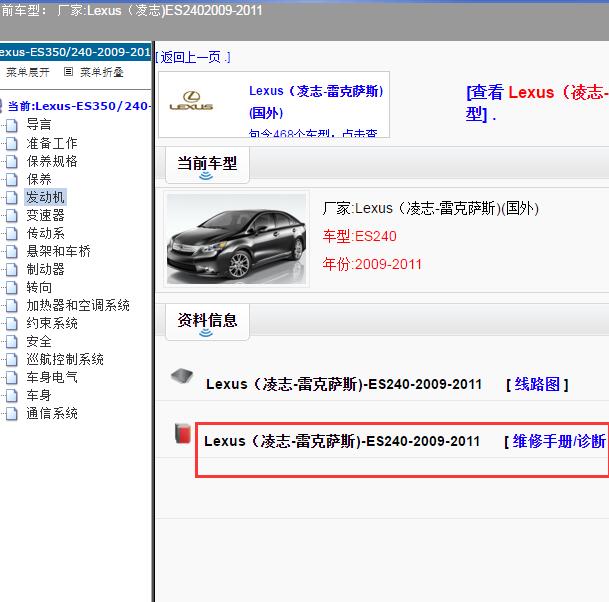The image size is (609, 602).
Task: Select the highlighted 发动机 item
Action: click(x=45, y=197)
